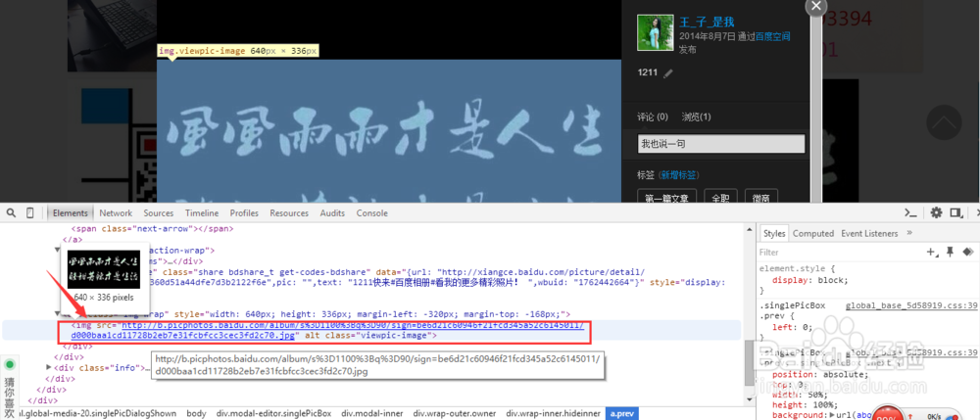Click the Filter styles input field
980x420 pixels.
838,253
